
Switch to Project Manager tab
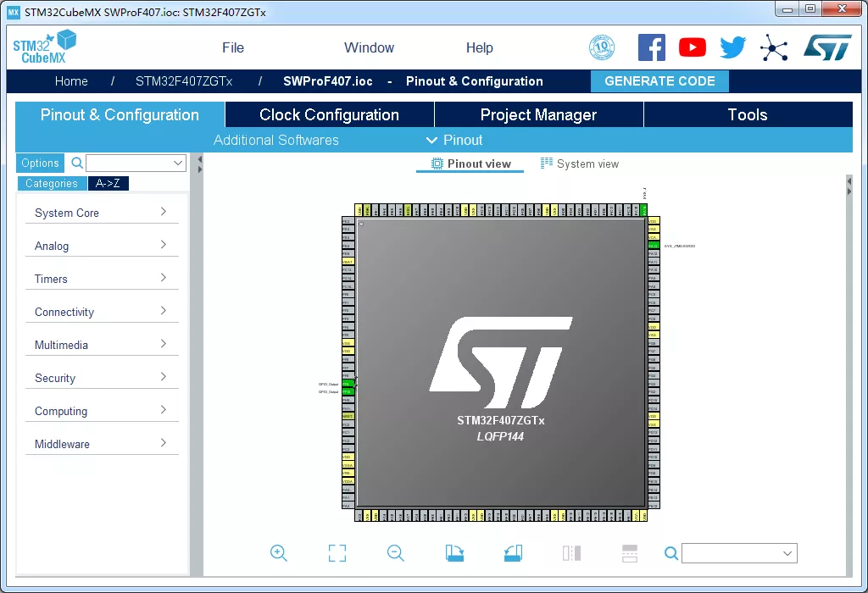(x=538, y=114)
